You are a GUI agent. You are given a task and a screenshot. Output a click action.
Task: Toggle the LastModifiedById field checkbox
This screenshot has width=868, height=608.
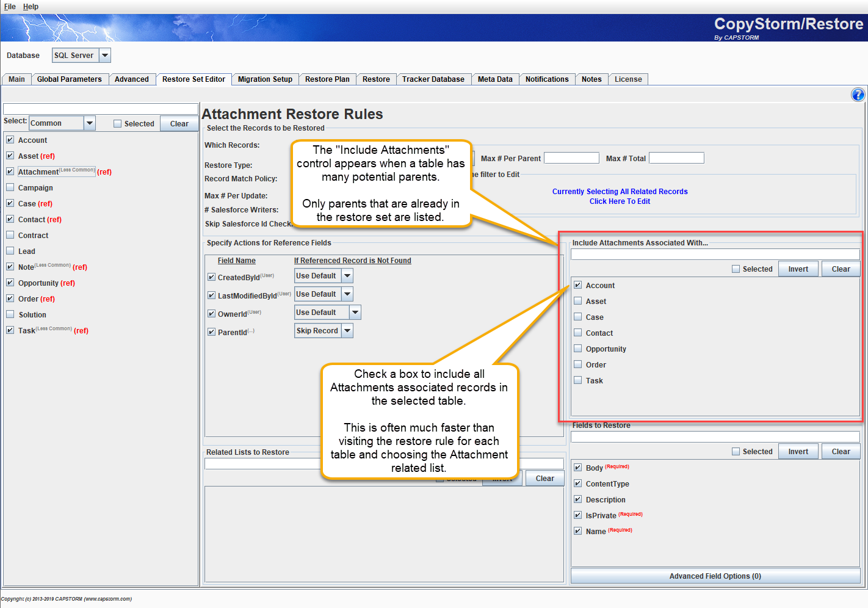point(212,295)
